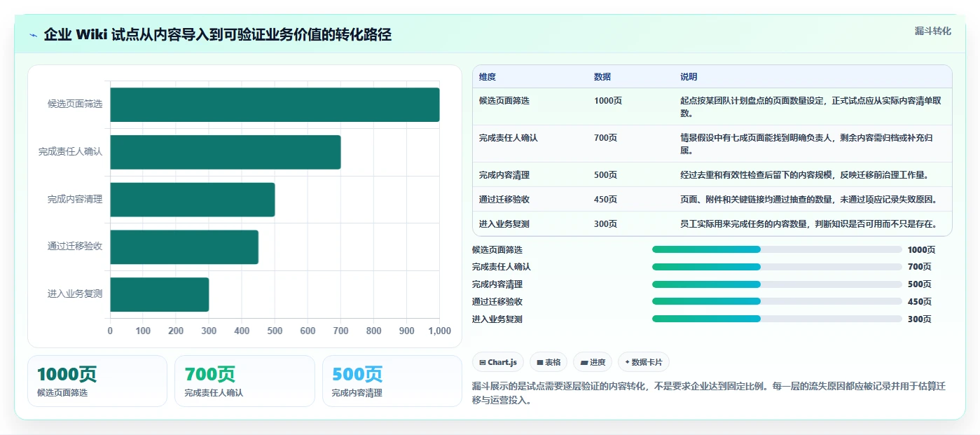
Task: Click the 候选页面筛选 cell in the table
Action: coord(504,101)
